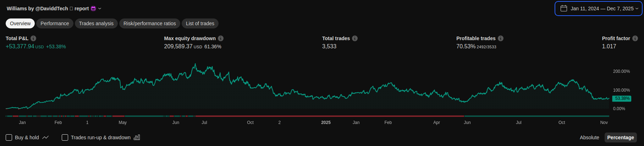644x146 pixels.
Task: Expand the strategy report title dropdown chevron
Action: click(100, 9)
